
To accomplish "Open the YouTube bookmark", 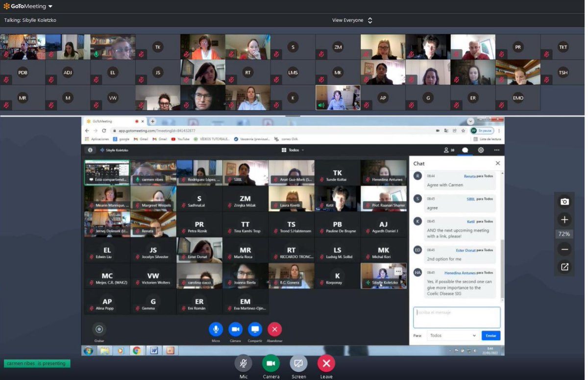I will 180,139.
